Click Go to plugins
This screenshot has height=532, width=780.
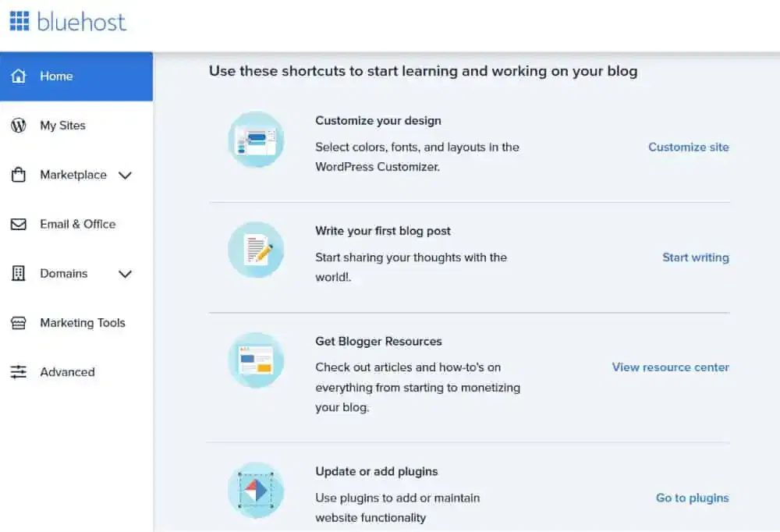click(692, 498)
